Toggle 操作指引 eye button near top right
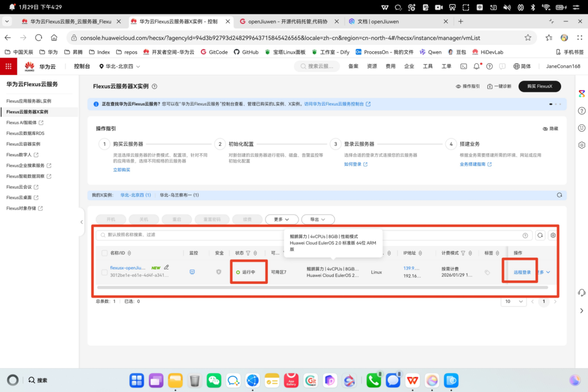 pos(467,86)
